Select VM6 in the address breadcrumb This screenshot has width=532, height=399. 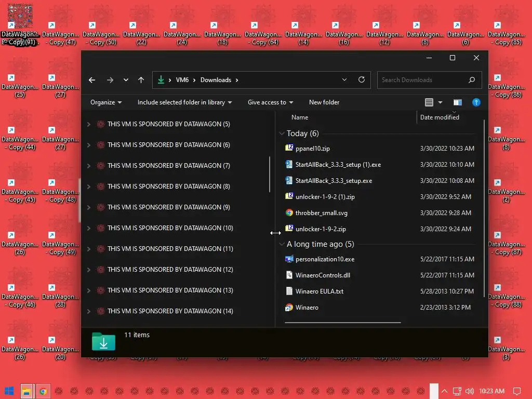(182, 80)
